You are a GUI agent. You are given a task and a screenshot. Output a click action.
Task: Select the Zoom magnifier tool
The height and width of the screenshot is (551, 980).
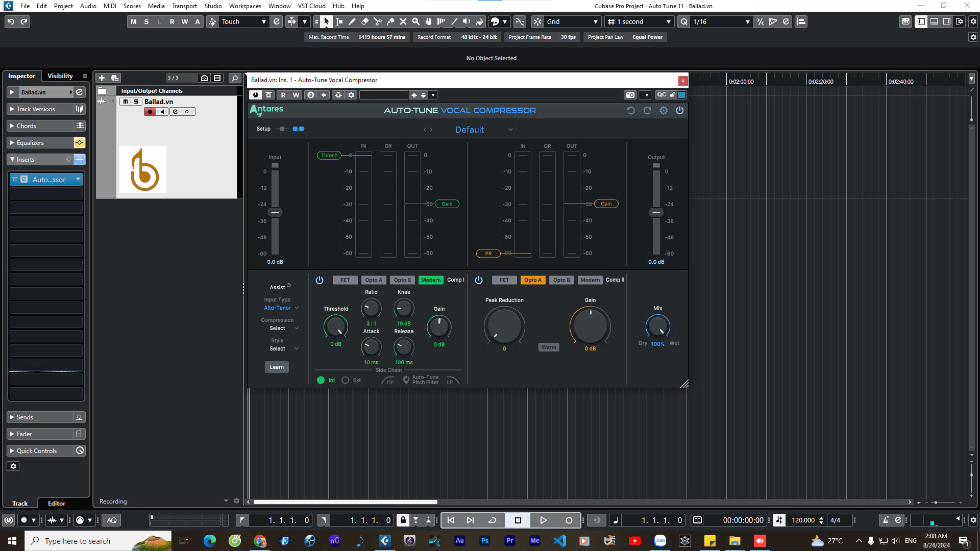pos(415,21)
